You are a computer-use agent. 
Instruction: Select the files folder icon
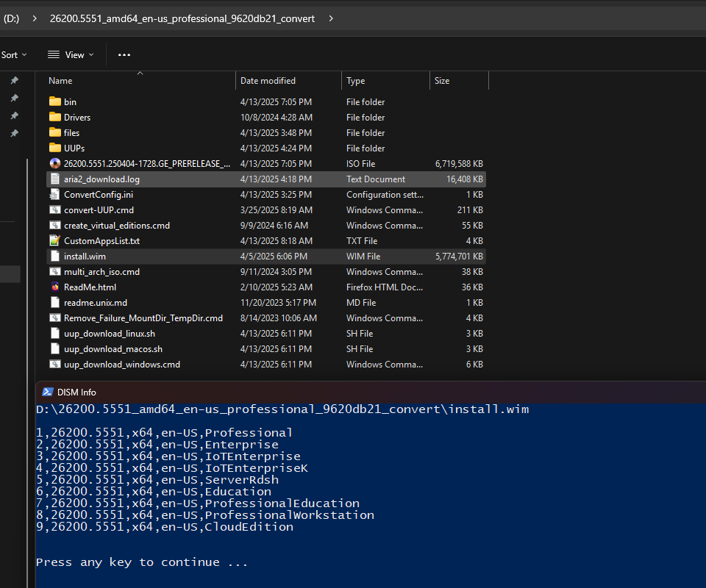pyautogui.click(x=55, y=132)
